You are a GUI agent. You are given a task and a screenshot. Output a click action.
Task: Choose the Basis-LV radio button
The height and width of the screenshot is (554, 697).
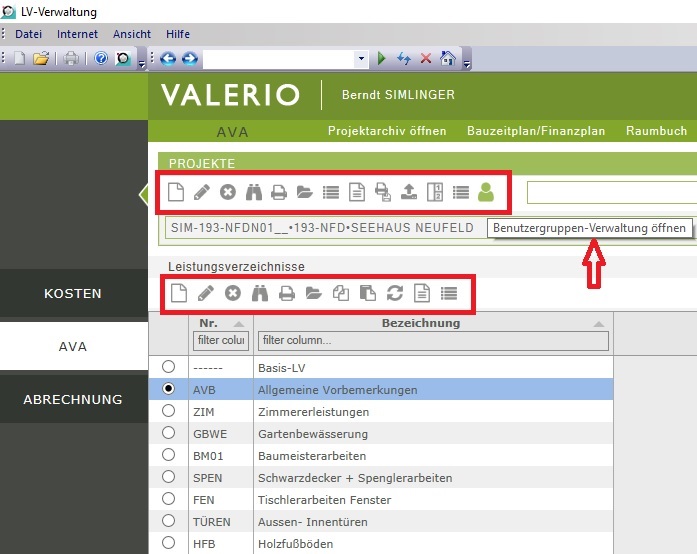(x=168, y=367)
